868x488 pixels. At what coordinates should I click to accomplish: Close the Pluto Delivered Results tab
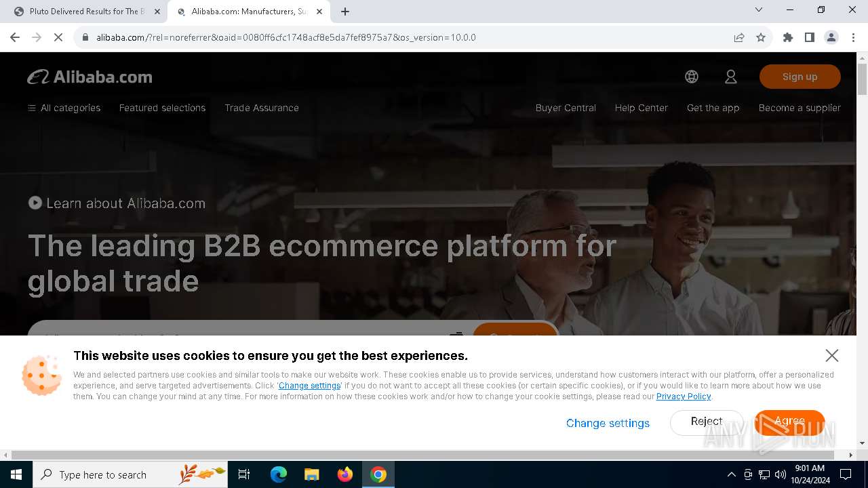tap(157, 12)
